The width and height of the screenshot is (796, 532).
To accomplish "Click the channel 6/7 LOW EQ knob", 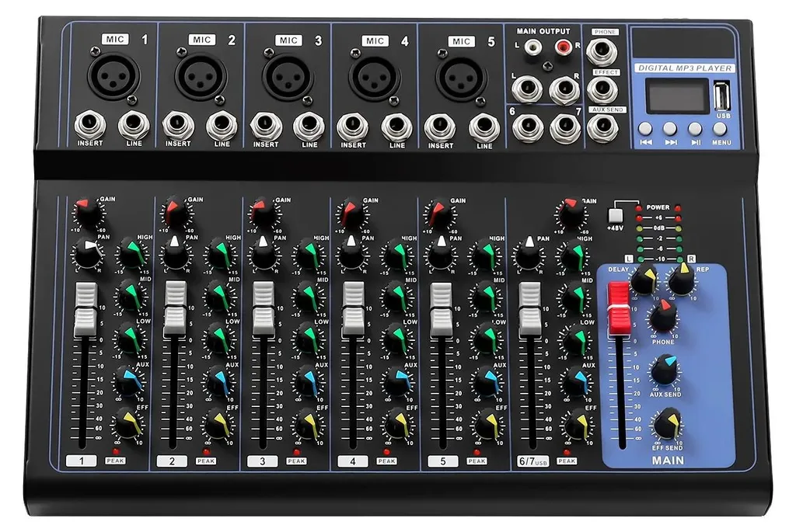I will click(x=574, y=341).
